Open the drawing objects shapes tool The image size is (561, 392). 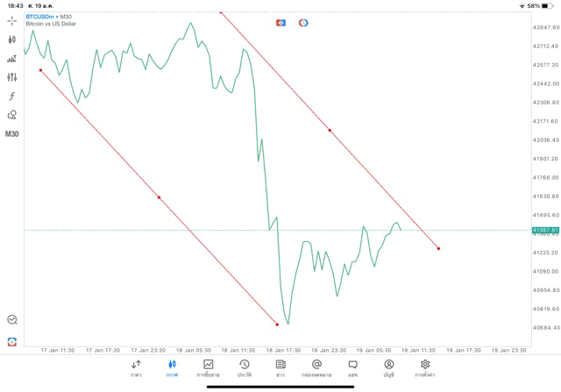[x=12, y=115]
